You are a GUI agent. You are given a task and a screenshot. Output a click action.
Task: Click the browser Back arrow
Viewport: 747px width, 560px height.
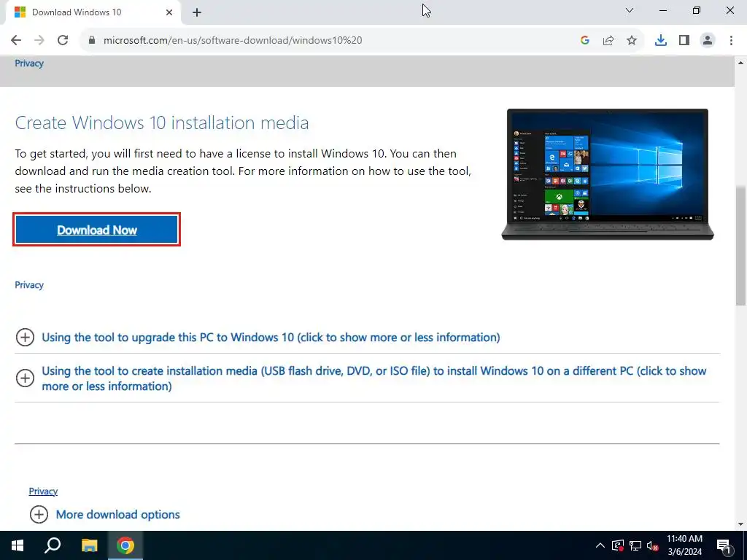[16, 40]
